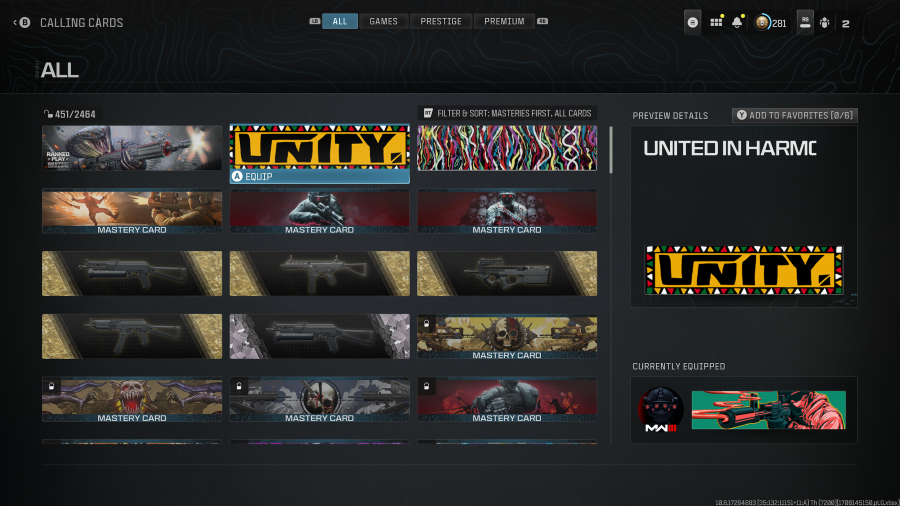This screenshot has width=900, height=506.
Task: Switch to the PRESTIGE tab
Action: (441, 21)
